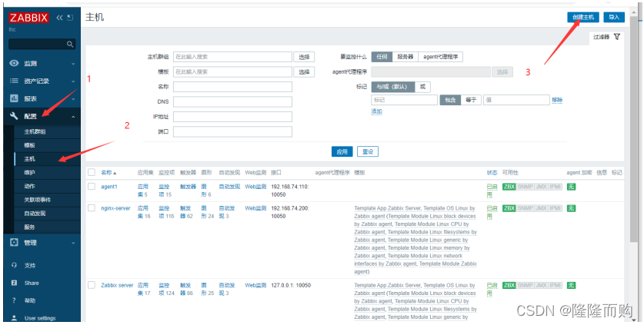Click the ZABBIX logo

point(28,18)
